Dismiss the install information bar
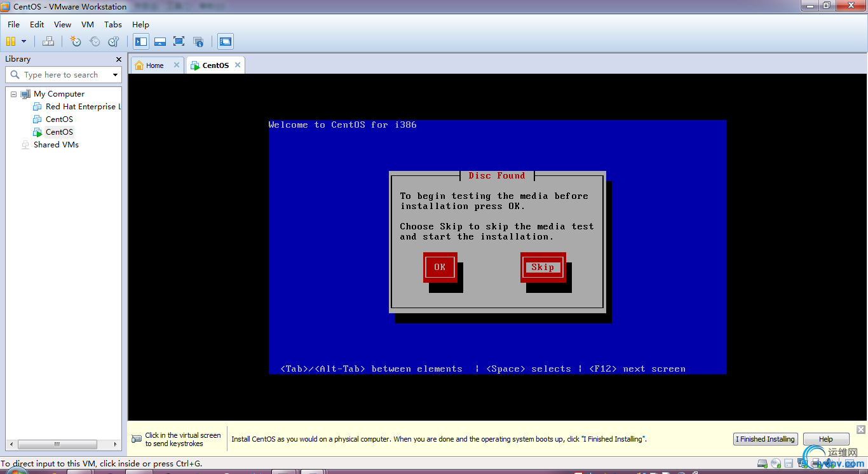868x474 pixels. 860,430
